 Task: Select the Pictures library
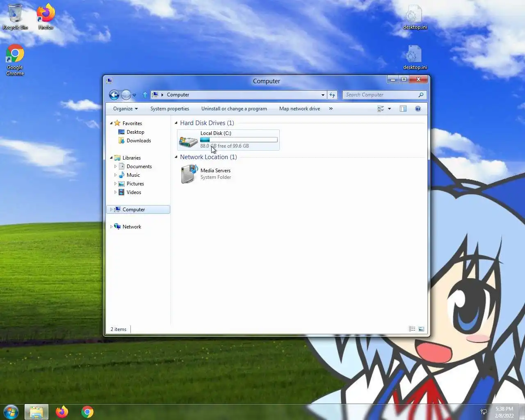click(135, 184)
